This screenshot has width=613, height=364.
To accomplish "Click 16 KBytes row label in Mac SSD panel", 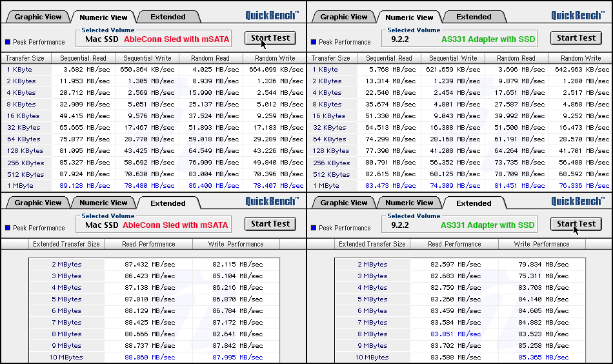I will 23,116.
